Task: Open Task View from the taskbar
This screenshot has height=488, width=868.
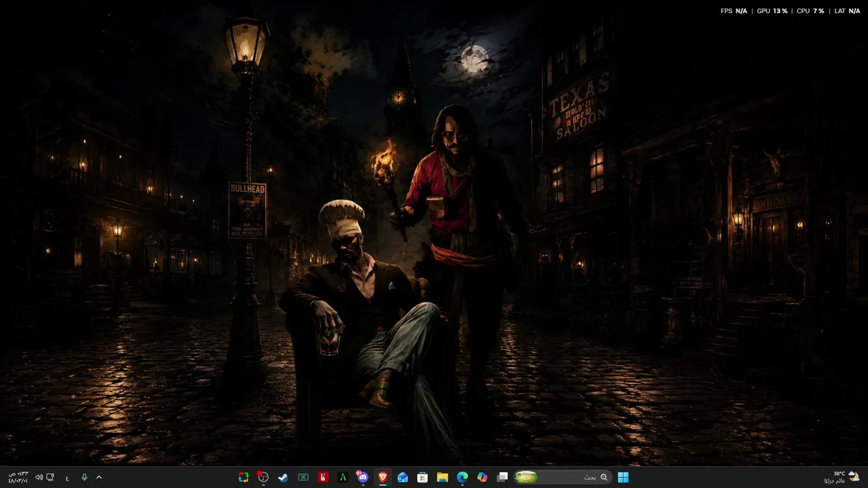Action: (x=502, y=477)
